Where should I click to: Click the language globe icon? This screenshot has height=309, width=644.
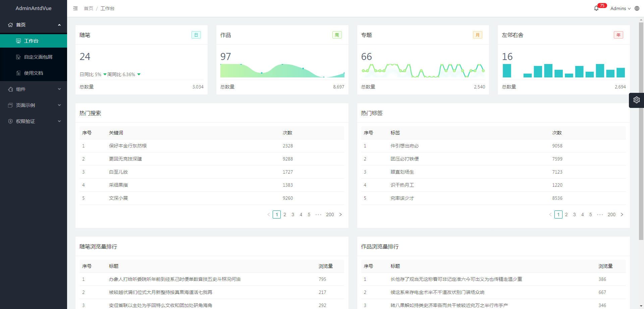[x=637, y=8]
